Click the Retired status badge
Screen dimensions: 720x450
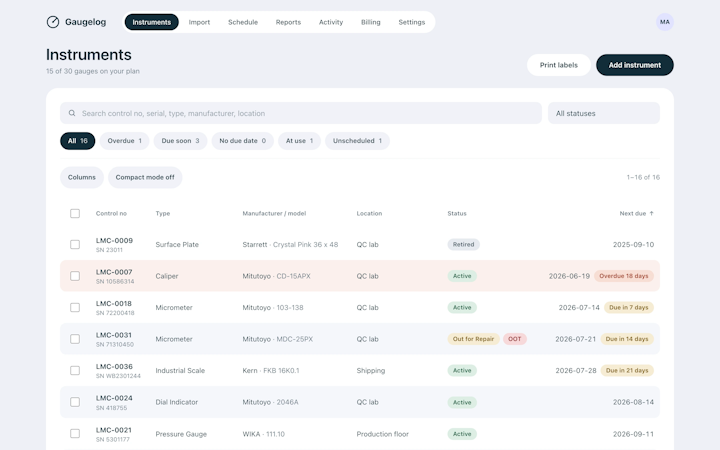(463, 244)
